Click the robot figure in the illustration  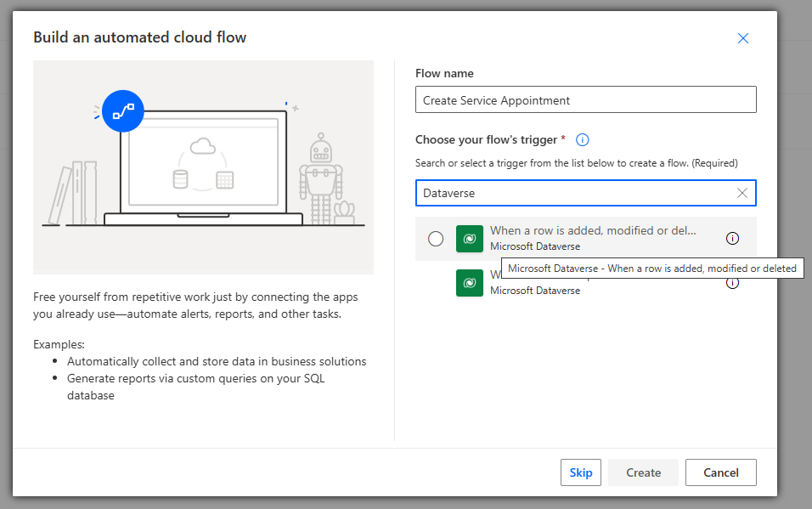[x=320, y=174]
